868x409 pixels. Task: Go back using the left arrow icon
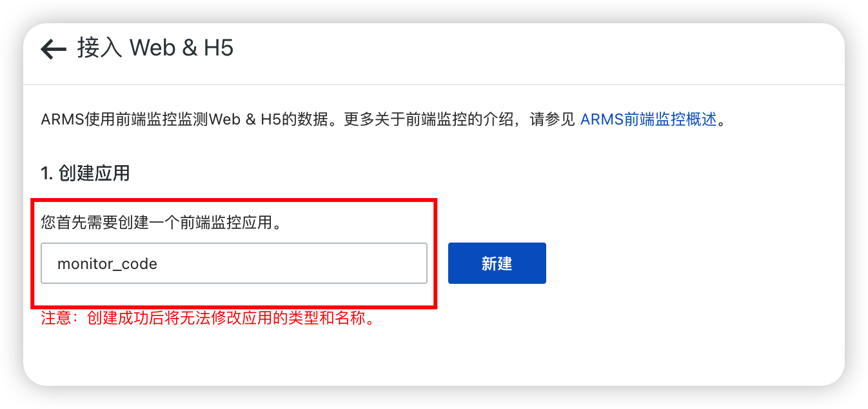[54, 49]
